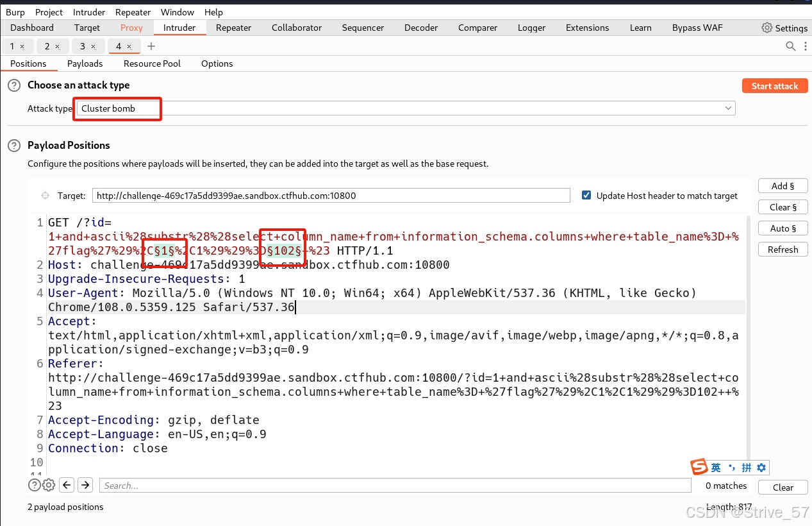Click the Sogou input method S icon

(699, 467)
